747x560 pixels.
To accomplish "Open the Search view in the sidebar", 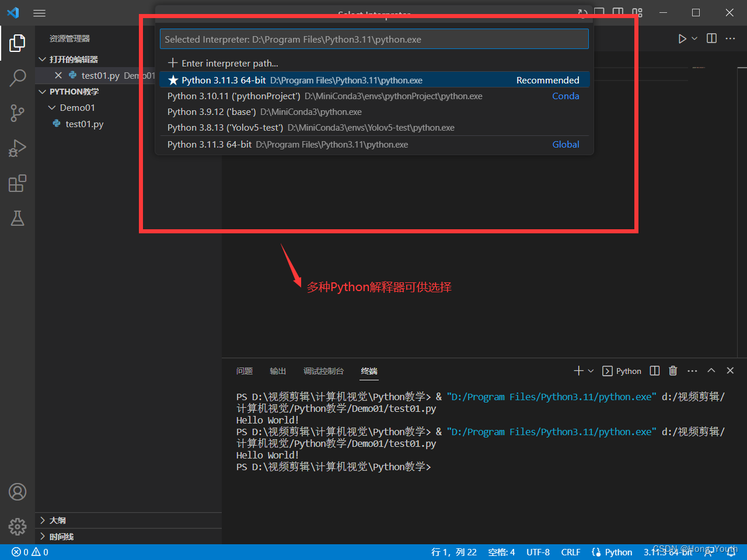I will coord(18,78).
